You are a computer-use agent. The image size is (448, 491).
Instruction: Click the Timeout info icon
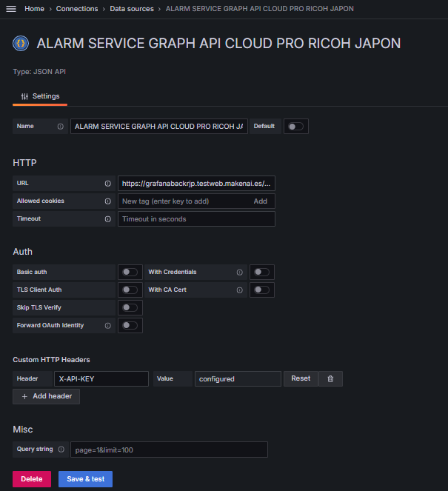point(107,219)
